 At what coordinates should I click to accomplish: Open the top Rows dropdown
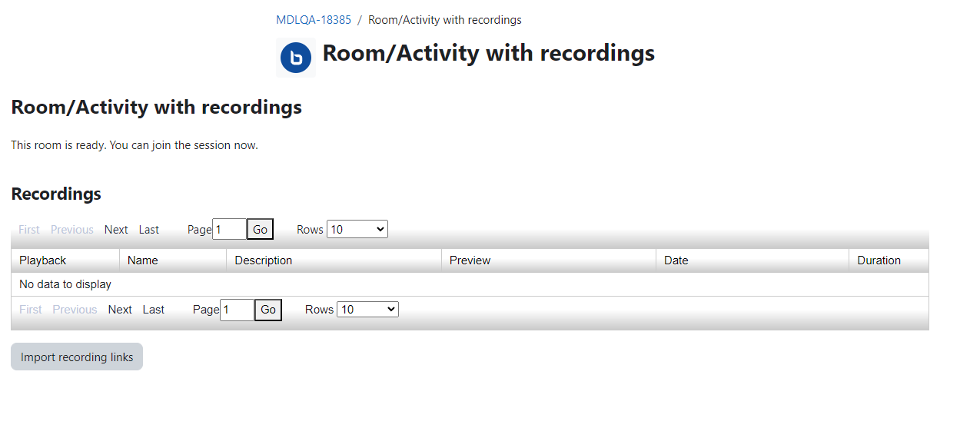point(357,229)
